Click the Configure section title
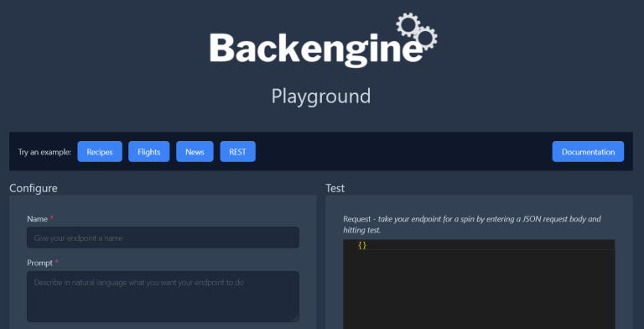This screenshot has height=329, width=644. click(x=34, y=188)
